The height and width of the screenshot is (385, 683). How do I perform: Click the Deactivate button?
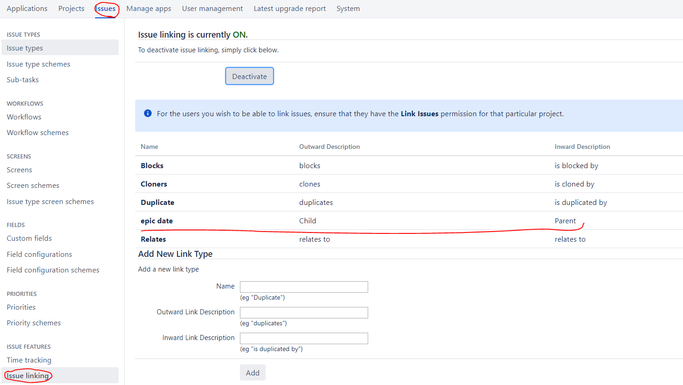pos(249,76)
